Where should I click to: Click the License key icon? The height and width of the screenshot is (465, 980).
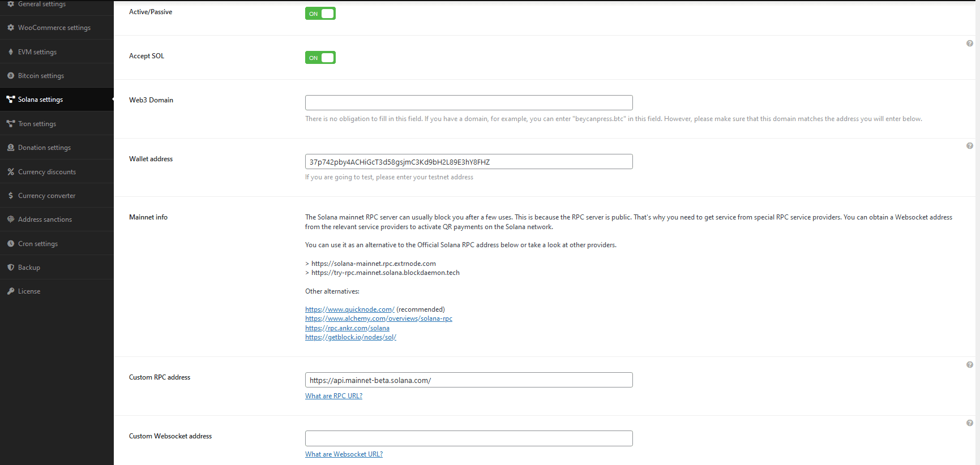(x=11, y=291)
